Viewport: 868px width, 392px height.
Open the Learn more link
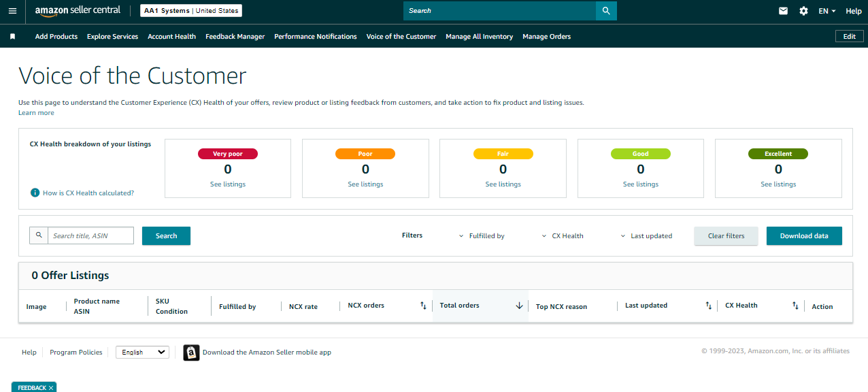36,113
